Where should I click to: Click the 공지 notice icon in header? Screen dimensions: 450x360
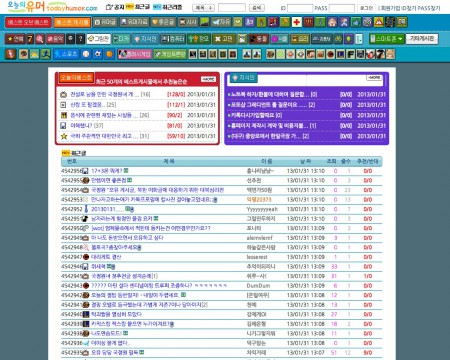click(x=115, y=7)
